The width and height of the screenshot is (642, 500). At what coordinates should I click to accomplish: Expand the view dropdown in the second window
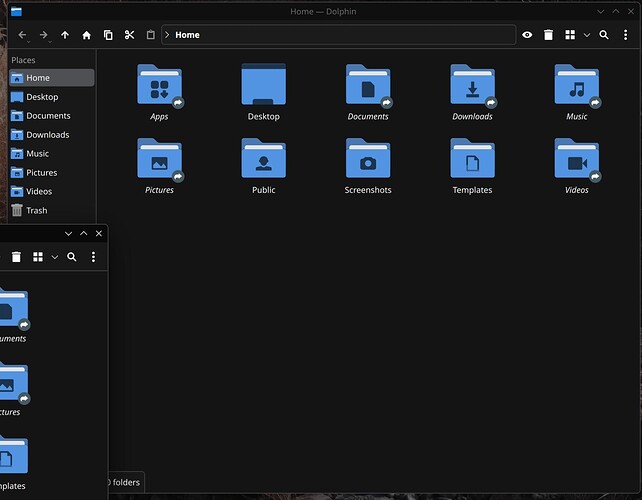(x=54, y=257)
